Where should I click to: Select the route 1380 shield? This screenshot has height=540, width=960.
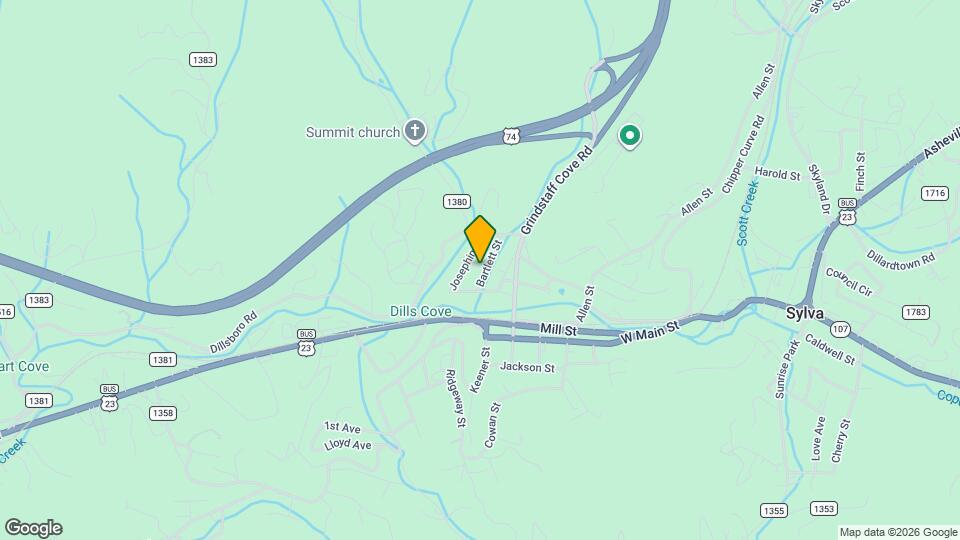[x=457, y=201]
